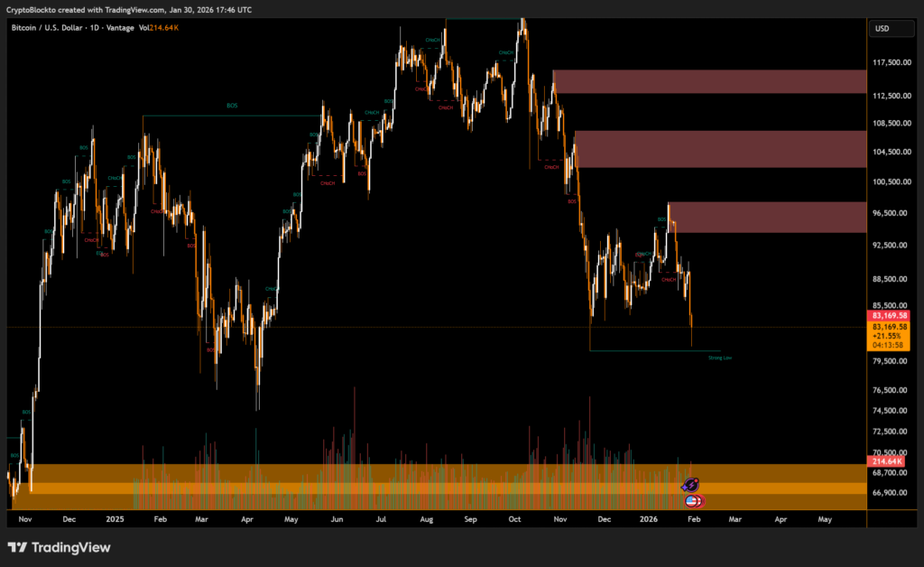This screenshot has height=567, width=924.
Task: Click the 2025 label on the time axis
Action: 115,520
